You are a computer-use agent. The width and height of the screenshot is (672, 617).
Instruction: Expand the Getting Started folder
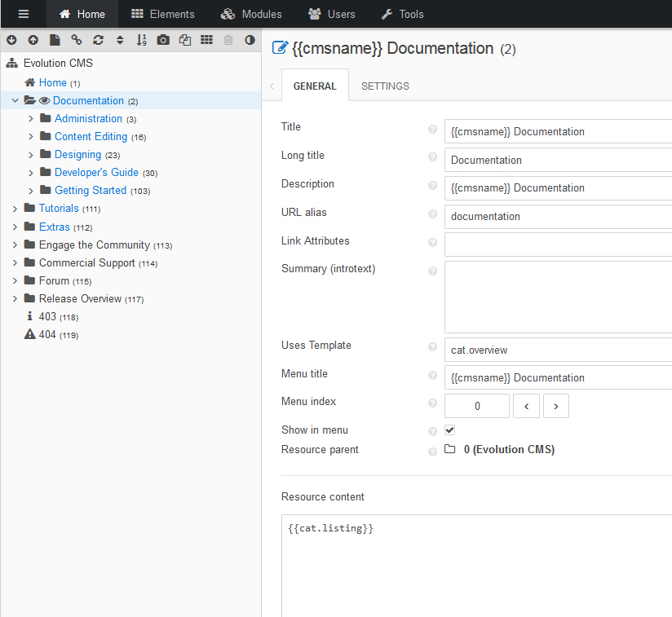[30, 191]
